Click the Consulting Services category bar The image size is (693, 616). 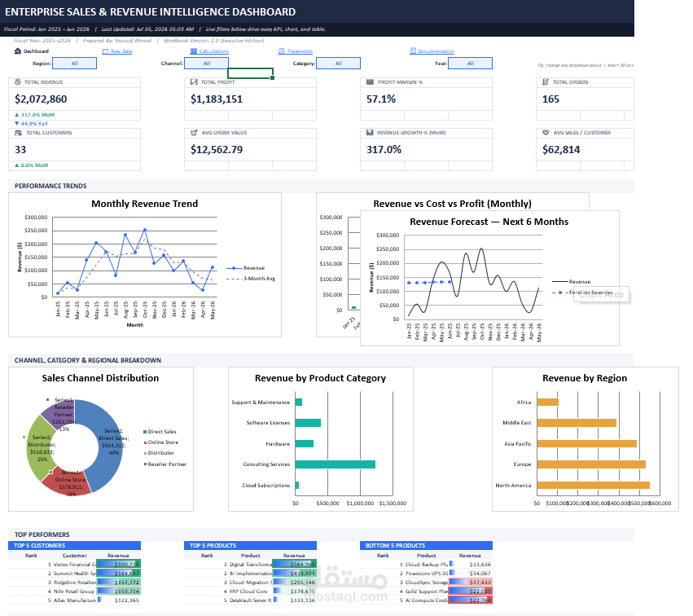click(x=335, y=464)
